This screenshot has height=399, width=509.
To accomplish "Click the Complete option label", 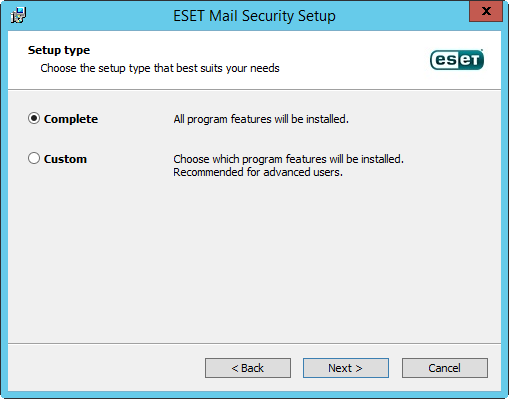I will point(71,119).
